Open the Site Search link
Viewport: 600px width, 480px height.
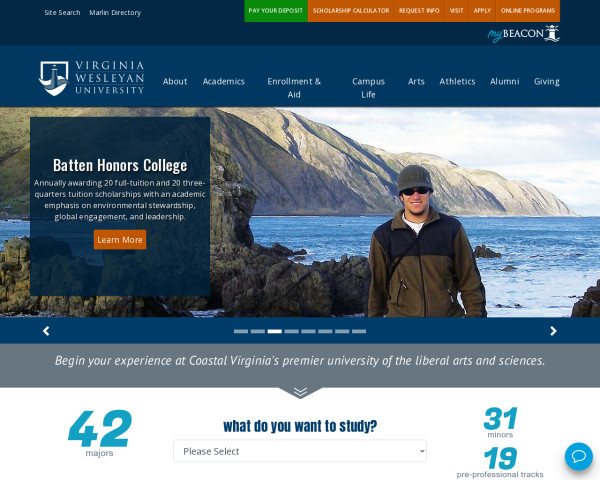(x=62, y=13)
